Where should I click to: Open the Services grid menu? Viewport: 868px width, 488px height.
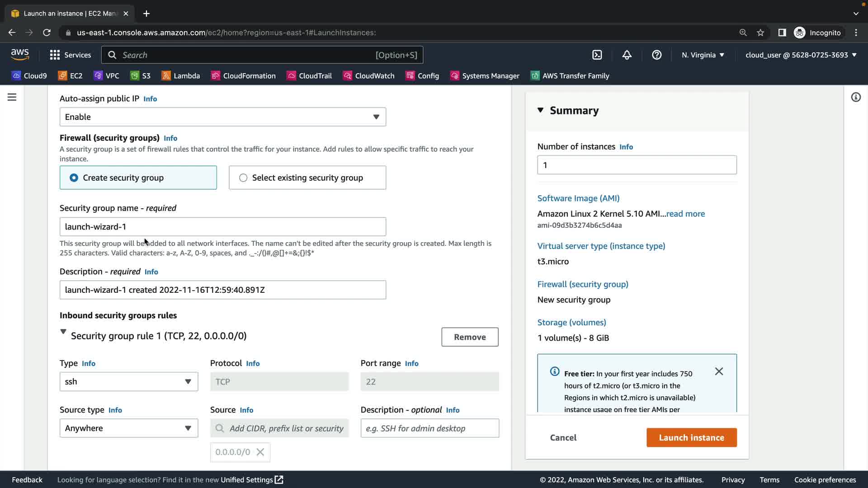(x=70, y=55)
